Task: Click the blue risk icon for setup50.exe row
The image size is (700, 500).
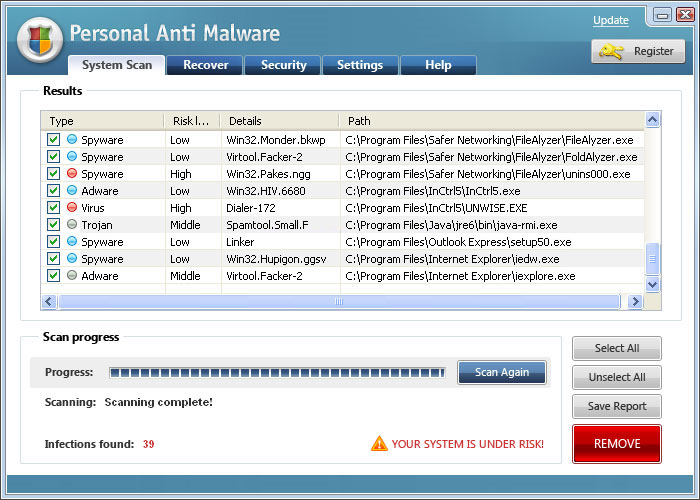Action: click(x=72, y=241)
